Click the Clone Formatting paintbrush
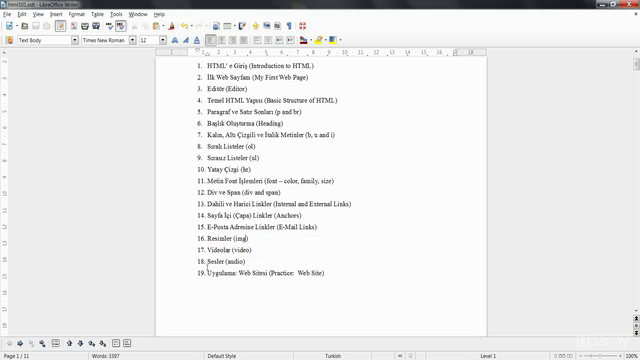640x360 pixels. pyautogui.click(x=171, y=26)
